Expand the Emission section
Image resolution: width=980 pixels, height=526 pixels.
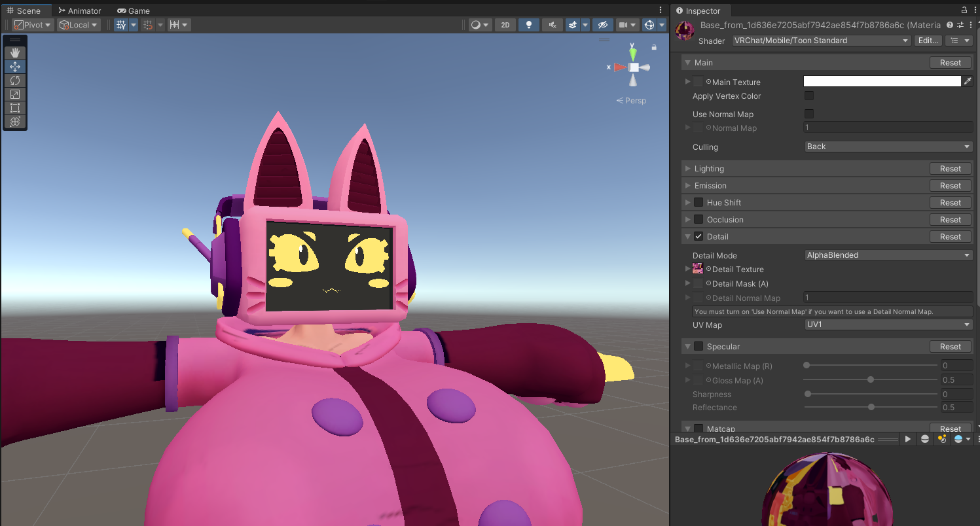point(688,186)
